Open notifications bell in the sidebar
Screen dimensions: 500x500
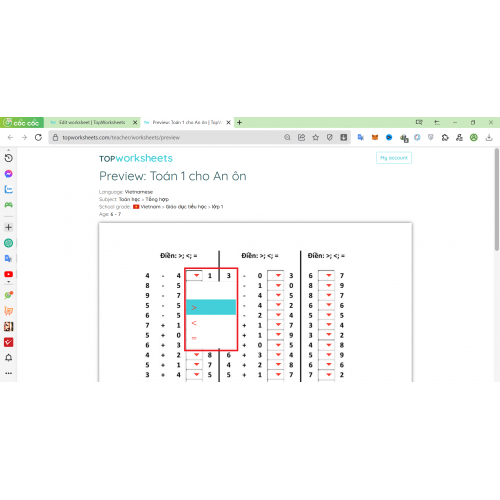point(9,358)
